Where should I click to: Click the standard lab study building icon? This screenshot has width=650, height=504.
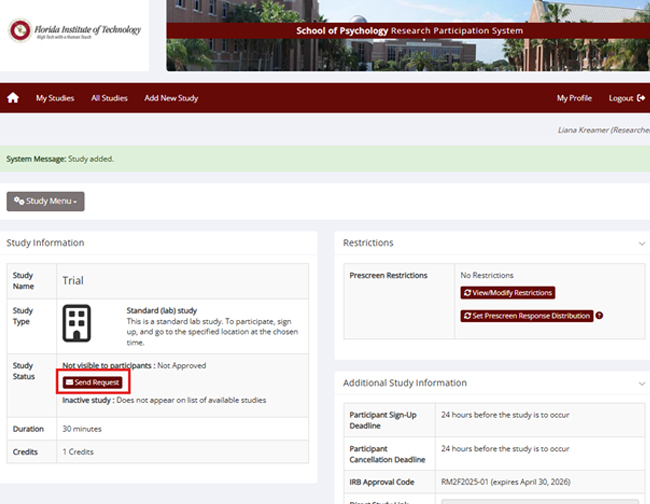pos(77,322)
